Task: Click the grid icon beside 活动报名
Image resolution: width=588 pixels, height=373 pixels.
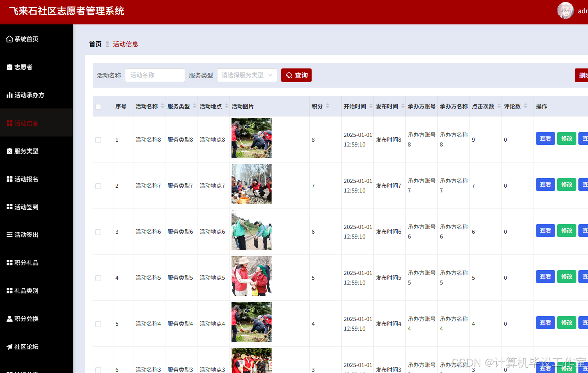Action: pyautogui.click(x=10, y=179)
